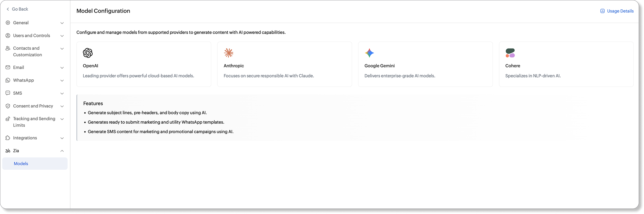Expand the SMS section chevron

pyautogui.click(x=62, y=93)
